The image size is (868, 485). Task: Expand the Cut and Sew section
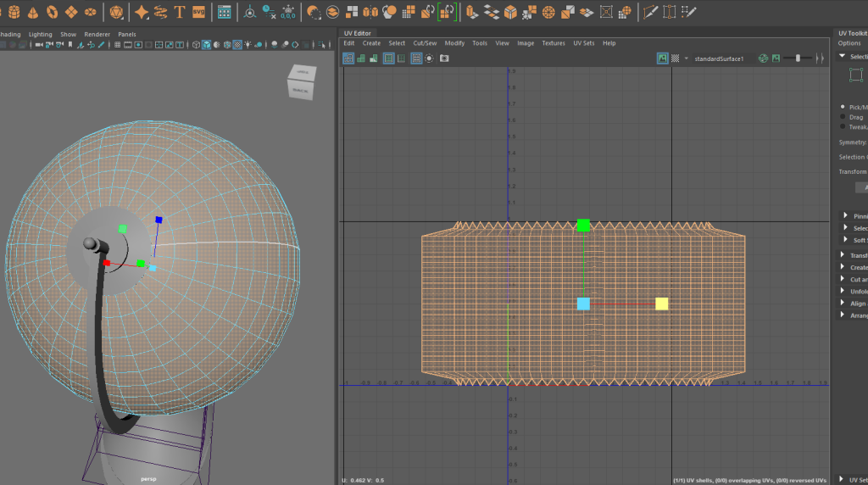tap(843, 279)
